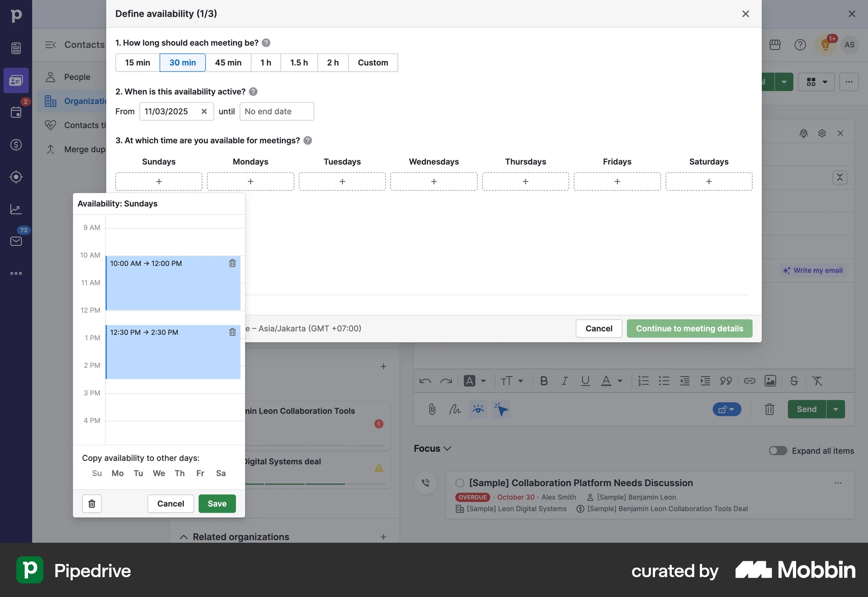Collapse the Related organizations section
The height and width of the screenshot is (597, 868).
coord(184,537)
